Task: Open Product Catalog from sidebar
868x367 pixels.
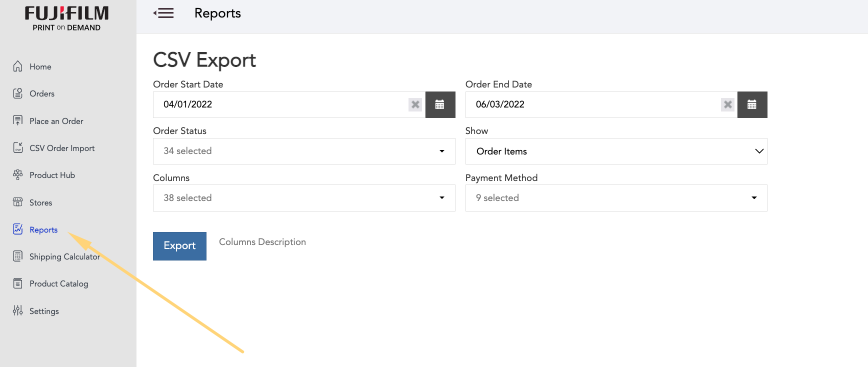Action: (58, 283)
